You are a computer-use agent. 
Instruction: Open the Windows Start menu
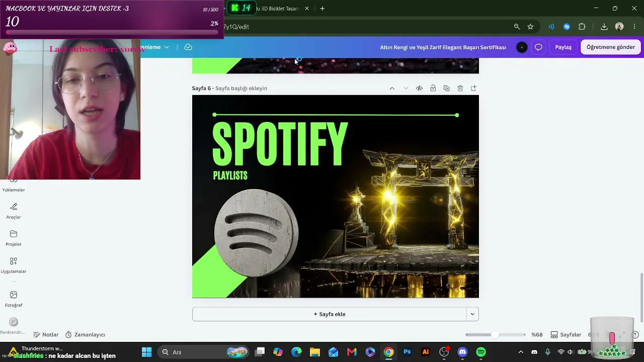[147, 352]
